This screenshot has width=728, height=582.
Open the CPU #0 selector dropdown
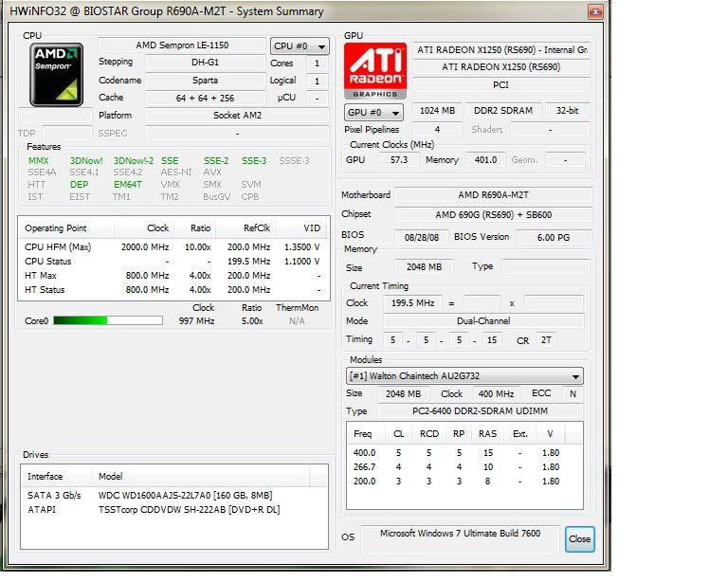[x=300, y=45]
